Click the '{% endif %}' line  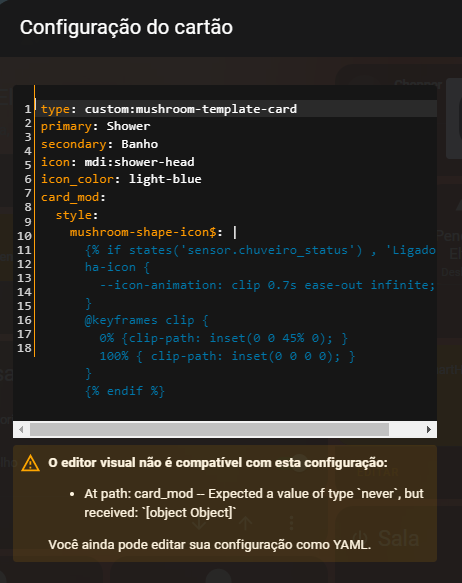[125, 391]
